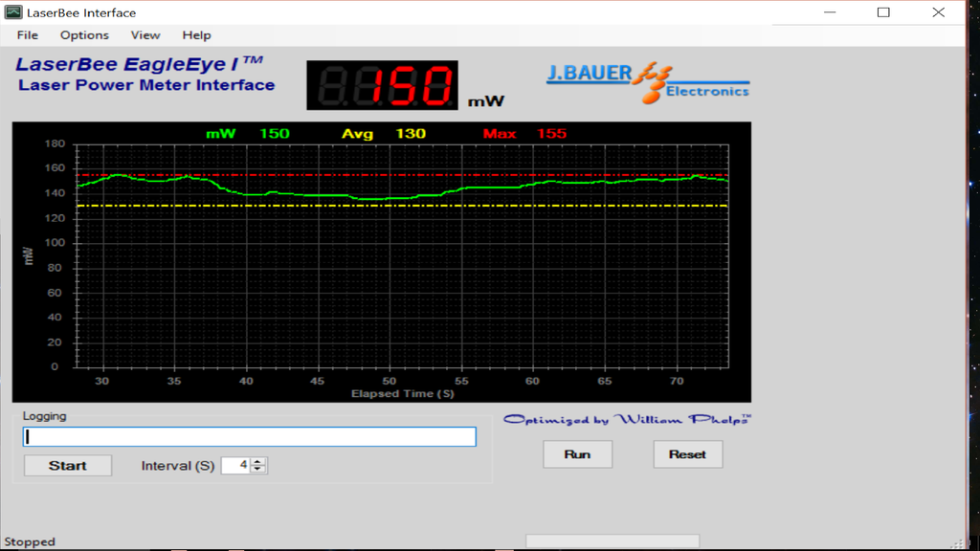
Task: Click Laser Power Meter Interface subtitle
Action: point(146,85)
